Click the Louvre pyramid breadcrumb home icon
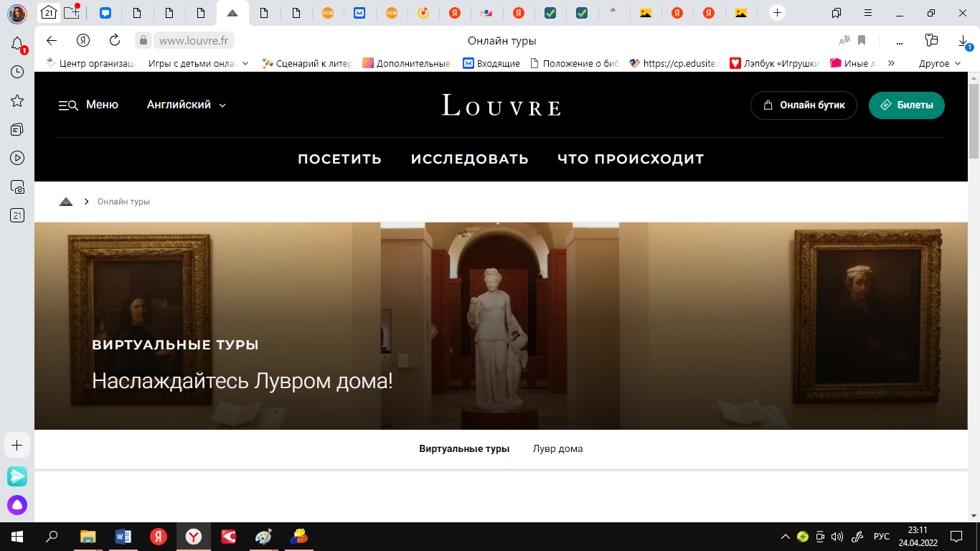The width and height of the screenshot is (980, 551). [66, 202]
